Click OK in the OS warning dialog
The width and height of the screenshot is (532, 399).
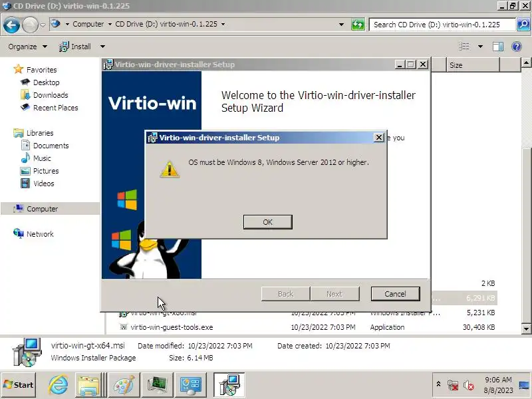(x=268, y=222)
